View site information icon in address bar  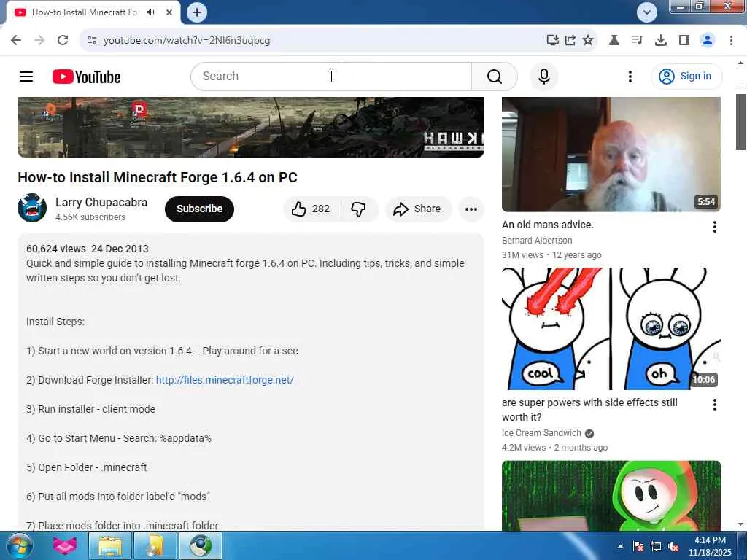pos(92,41)
